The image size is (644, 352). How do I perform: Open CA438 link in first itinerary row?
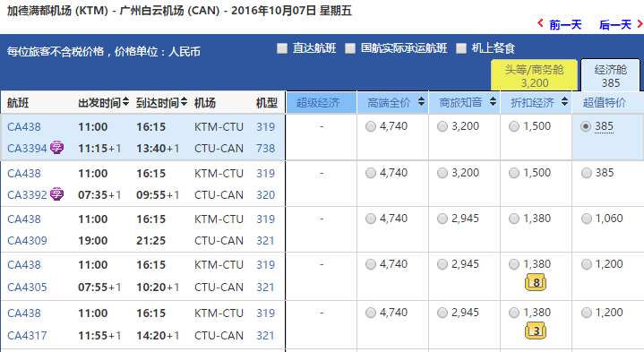pos(24,127)
